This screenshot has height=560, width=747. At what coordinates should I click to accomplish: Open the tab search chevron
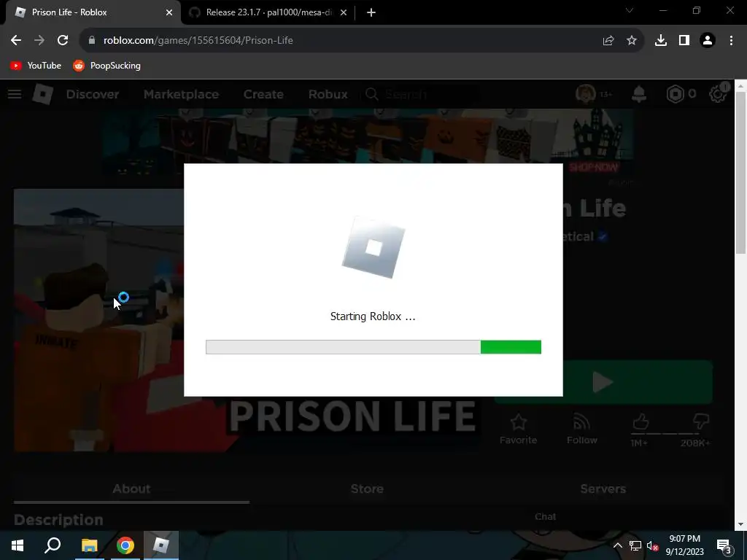point(630,10)
